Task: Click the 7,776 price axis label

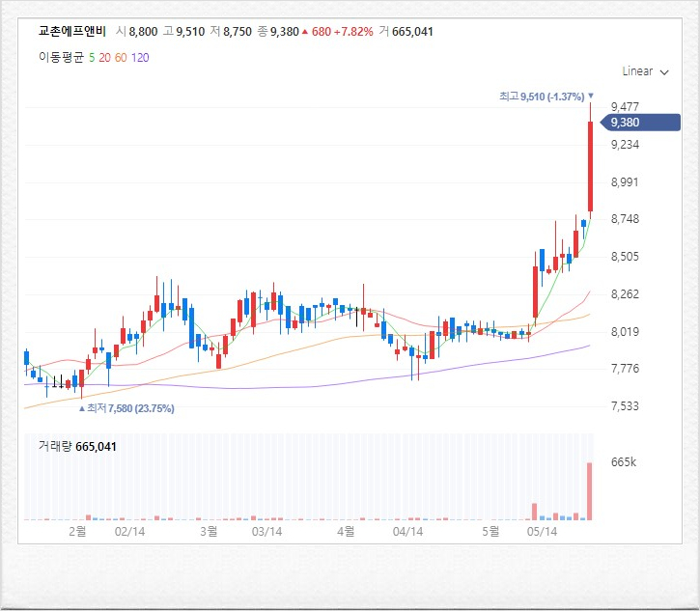Action: pos(625,369)
